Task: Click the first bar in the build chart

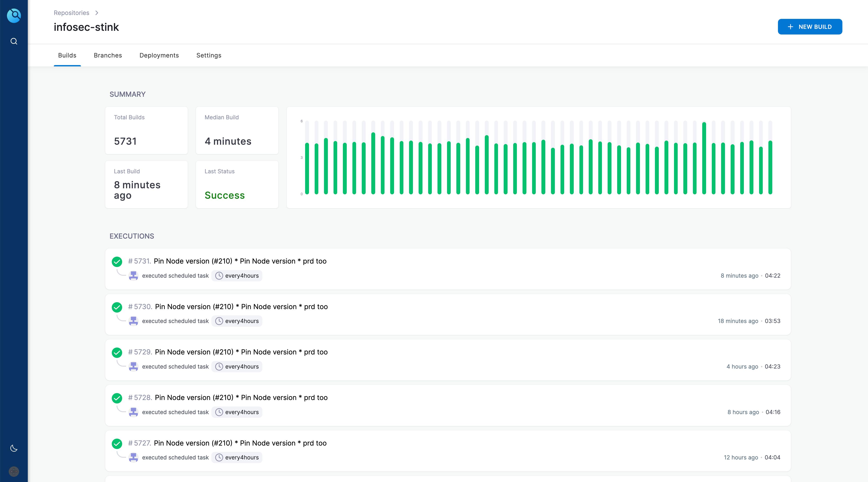Action: point(307,168)
